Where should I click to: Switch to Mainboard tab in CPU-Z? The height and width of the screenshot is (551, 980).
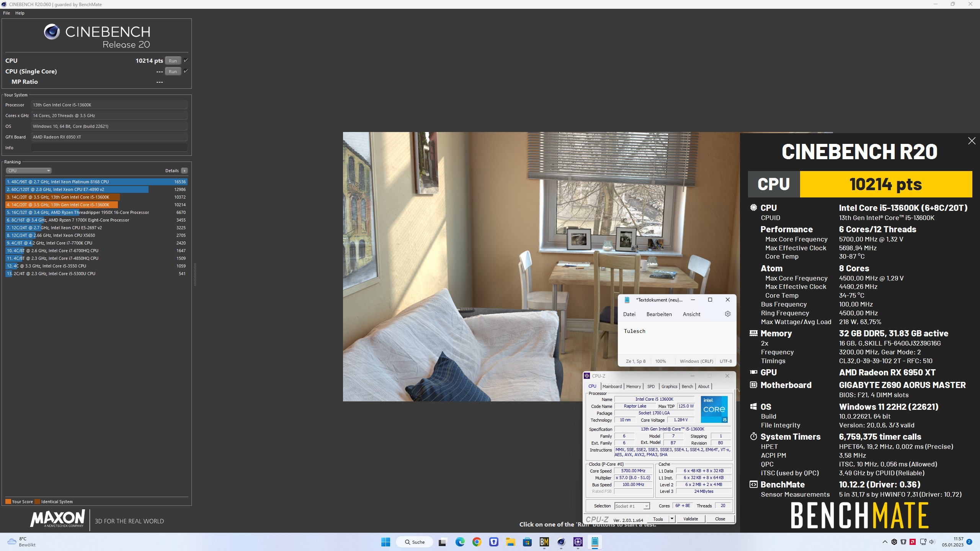point(612,386)
